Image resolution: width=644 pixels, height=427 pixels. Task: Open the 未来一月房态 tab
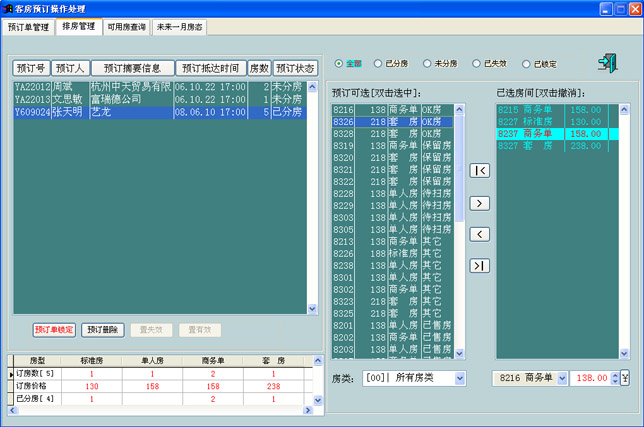(x=180, y=28)
